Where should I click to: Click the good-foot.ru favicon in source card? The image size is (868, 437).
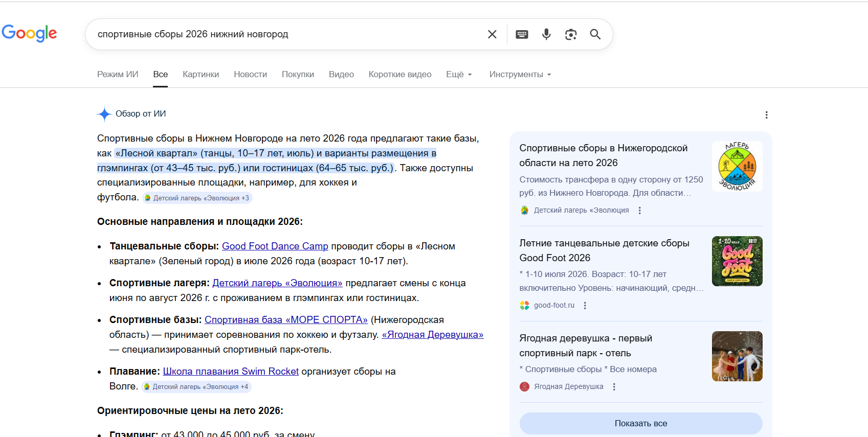[x=524, y=305]
